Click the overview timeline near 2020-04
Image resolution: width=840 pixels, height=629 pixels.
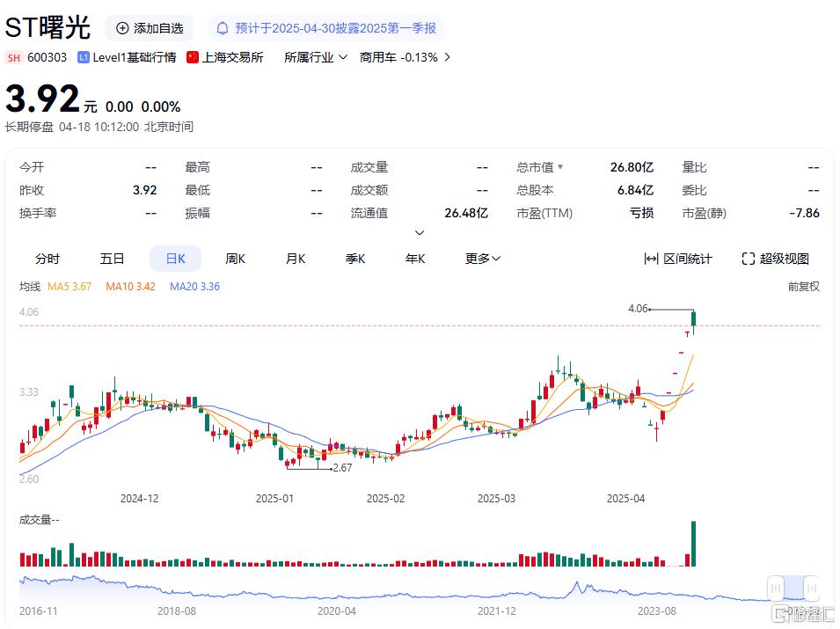pos(336,596)
